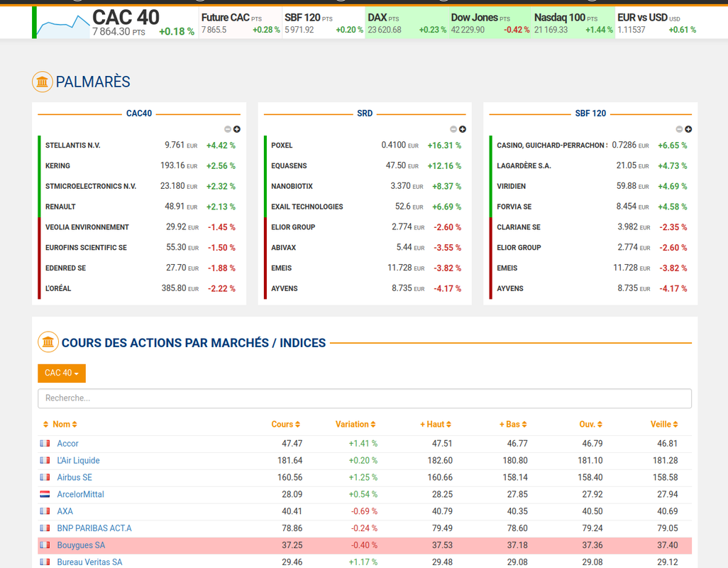
Task: Open the DAX ticker item
Action: pyautogui.click(x=407, y=23)
